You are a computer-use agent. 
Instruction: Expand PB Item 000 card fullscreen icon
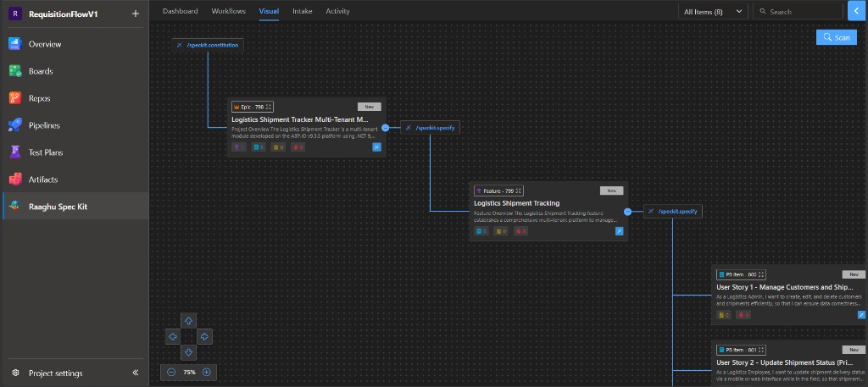coord(762,274)
